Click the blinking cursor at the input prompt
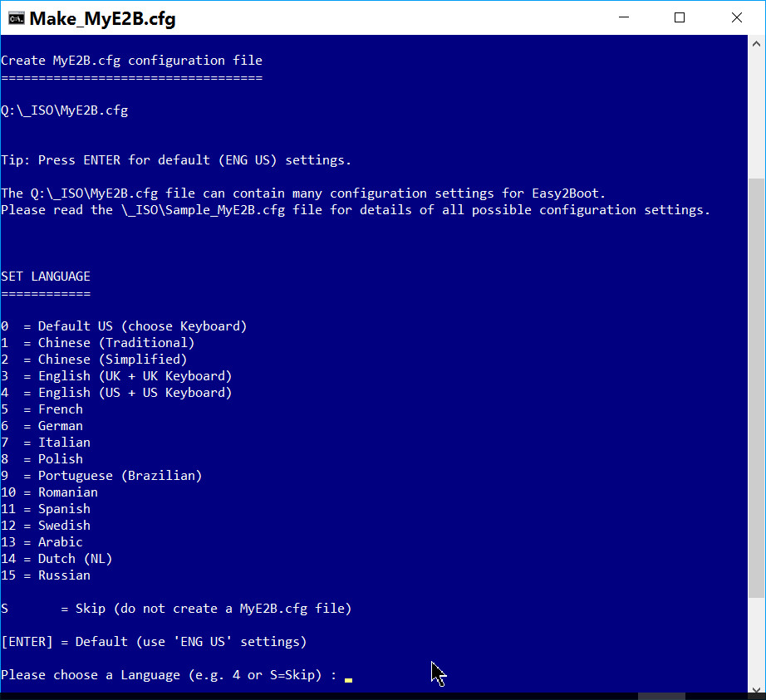This screenshot has height=700, width=766. pyautogui.click(x=348, y=679)
